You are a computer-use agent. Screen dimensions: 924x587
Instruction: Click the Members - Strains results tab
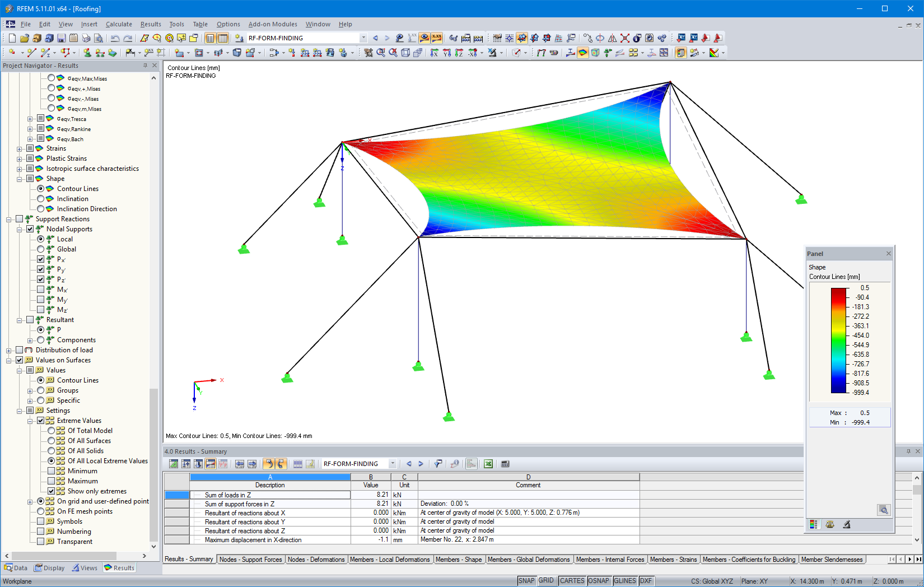[x=674, y=559]
